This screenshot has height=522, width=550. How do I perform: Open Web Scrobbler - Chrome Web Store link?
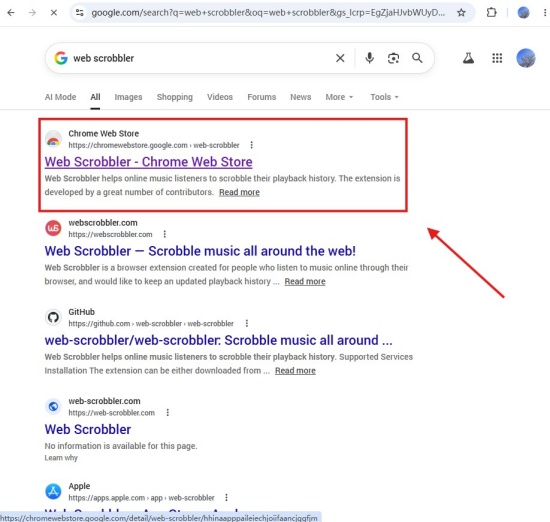(x=148, y=162)
